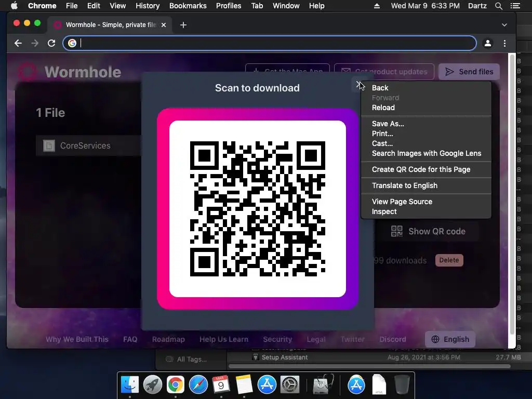The height and width of the screenshot is (399, 532).
Task: Open the Chrome profile avatar icon
Action: pyautogui.click(x=487, y=43)
